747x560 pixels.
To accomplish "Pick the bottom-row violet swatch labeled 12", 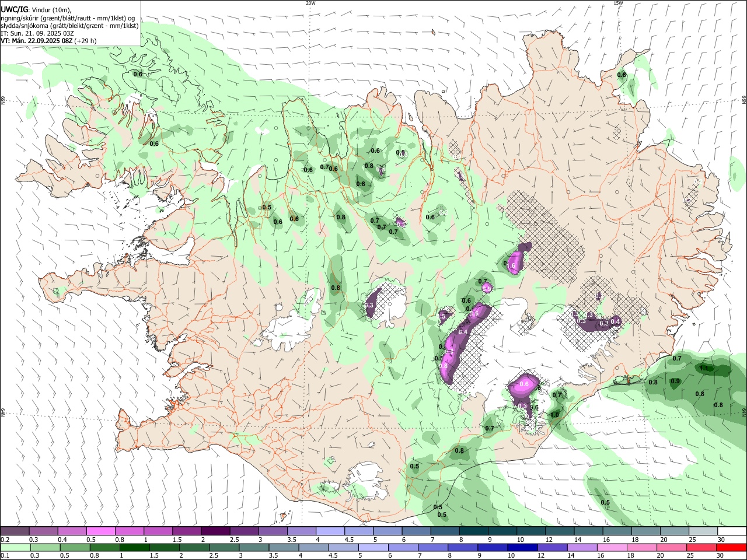I will (x=552, y=547).
